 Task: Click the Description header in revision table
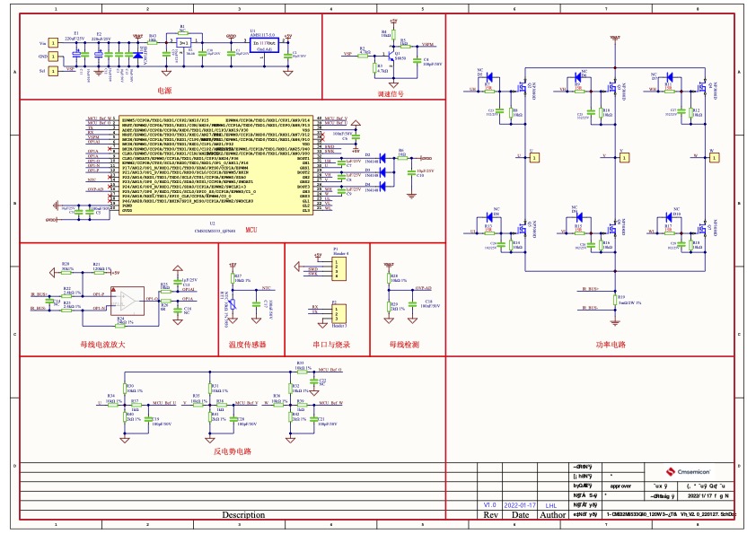point(243,515)
